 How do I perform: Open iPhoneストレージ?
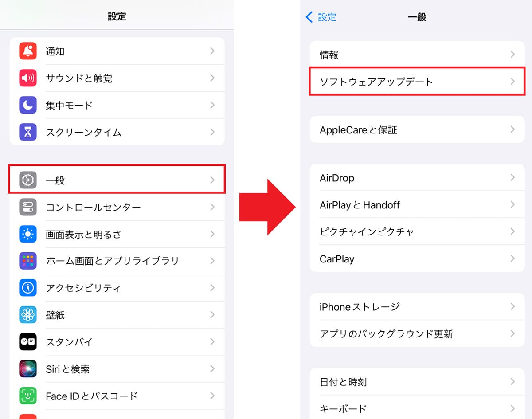417,307
